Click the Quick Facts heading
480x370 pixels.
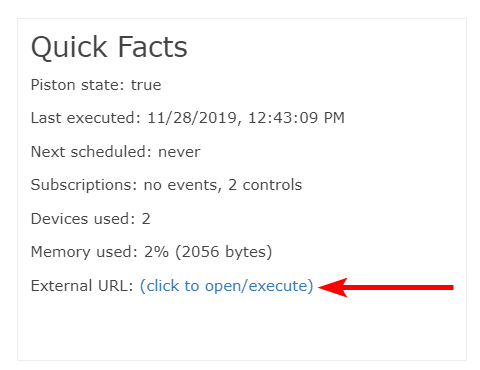(109, 47)
